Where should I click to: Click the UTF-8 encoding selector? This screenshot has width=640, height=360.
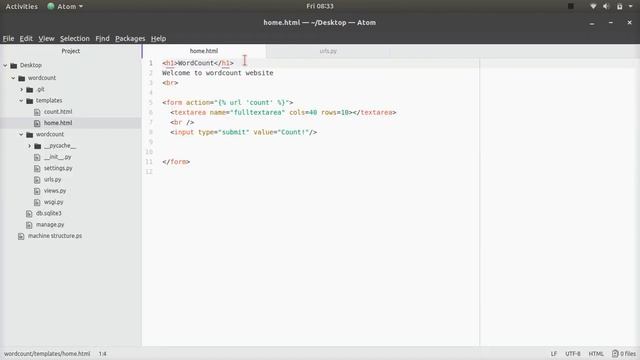point(573,354)
